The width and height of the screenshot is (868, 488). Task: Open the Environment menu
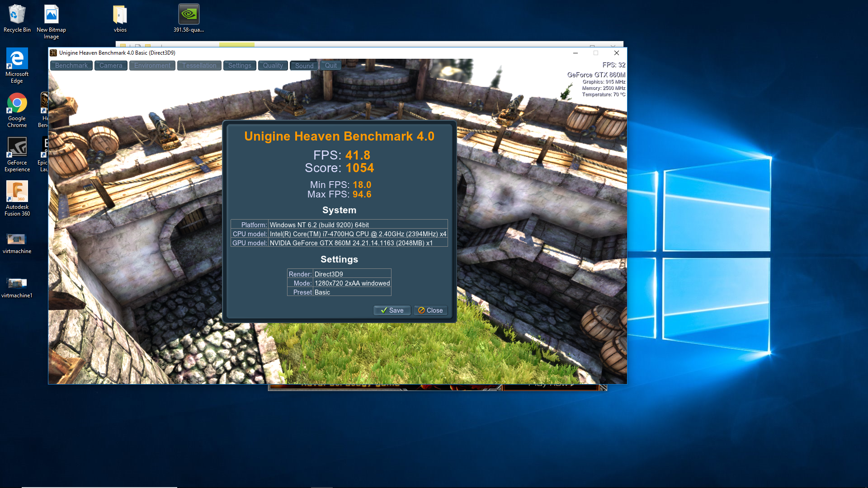[152, 66]
